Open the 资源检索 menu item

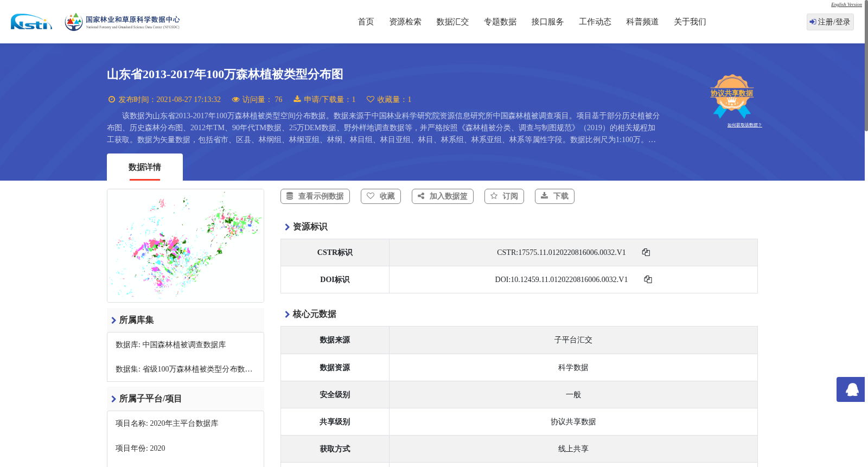[x=405, y=22]
